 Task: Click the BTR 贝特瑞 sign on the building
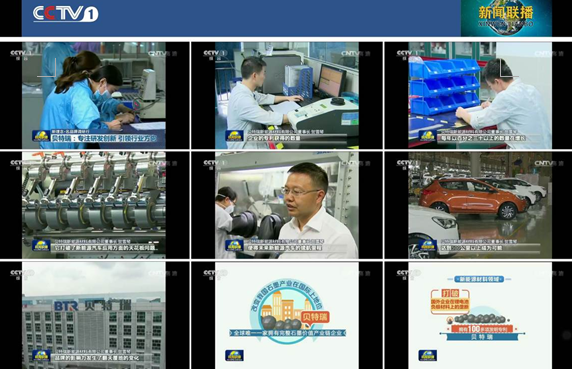[x=92, y=305]
